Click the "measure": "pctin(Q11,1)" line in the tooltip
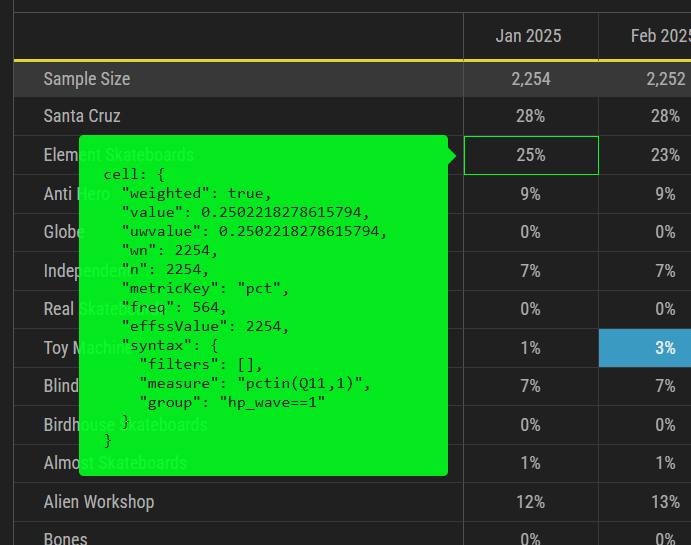The image size is (691, 545). pyautogui.click(x=255, y=384)
